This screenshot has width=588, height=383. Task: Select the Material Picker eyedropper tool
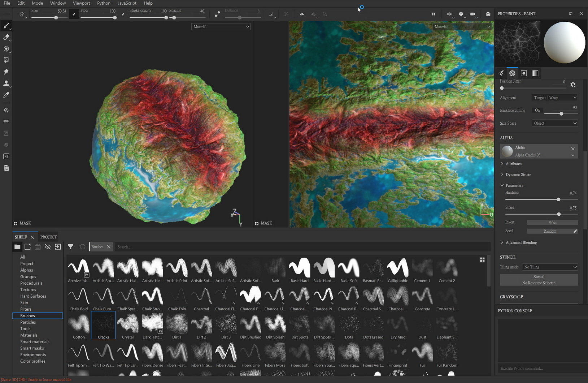click(6, 95)
